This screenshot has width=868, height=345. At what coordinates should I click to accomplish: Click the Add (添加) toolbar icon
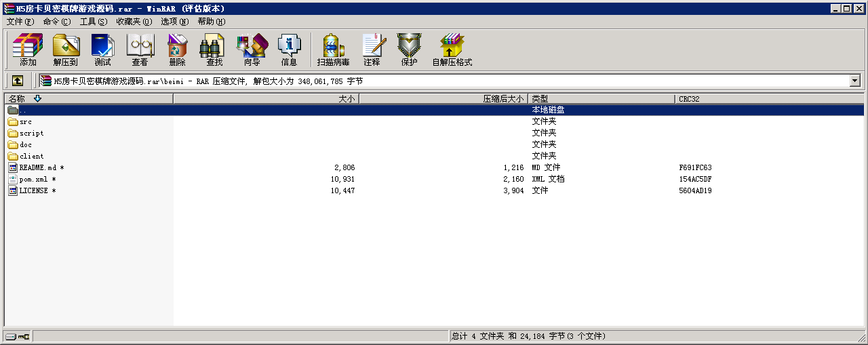click(28, 50)
